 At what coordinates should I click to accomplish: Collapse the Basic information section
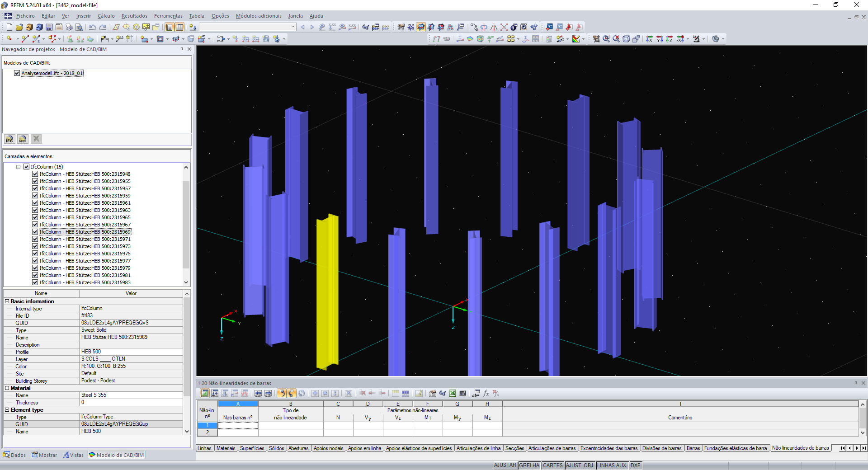click(x=7, y=301)
